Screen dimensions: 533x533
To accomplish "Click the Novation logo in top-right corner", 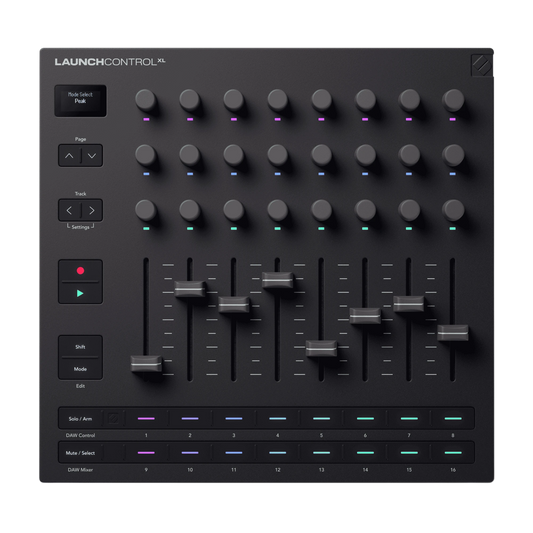I will [x=481, y=65].
